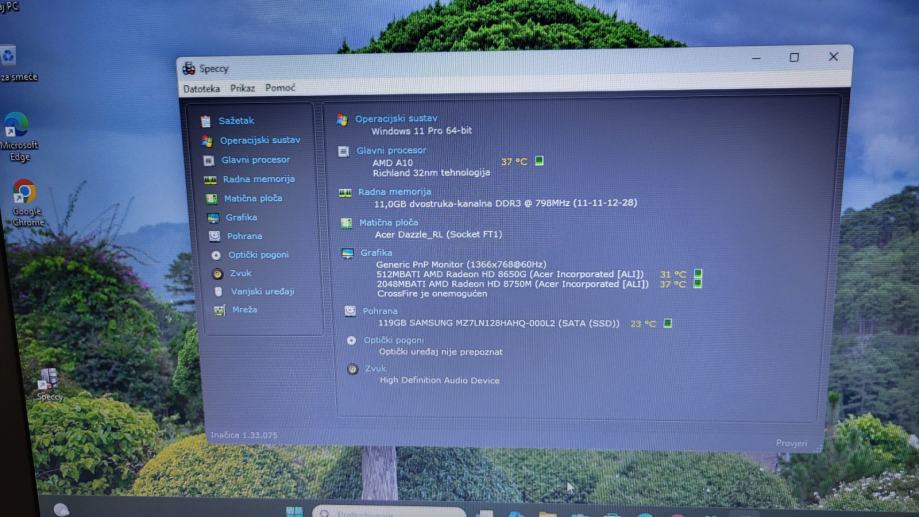Viewport: 919px width, 517px height.
Task: Click the green indicator for Radeon HD 8750M
Action: [697, 283]
